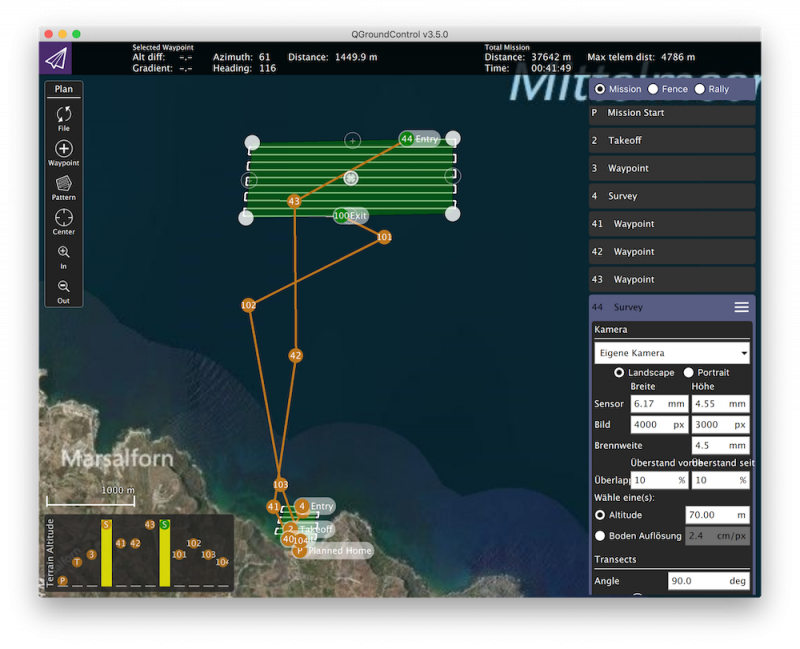The width and height of the screenshot is (800, 649).
Task: Click the 100 Exit survey marker
Action: click(350, 215)
